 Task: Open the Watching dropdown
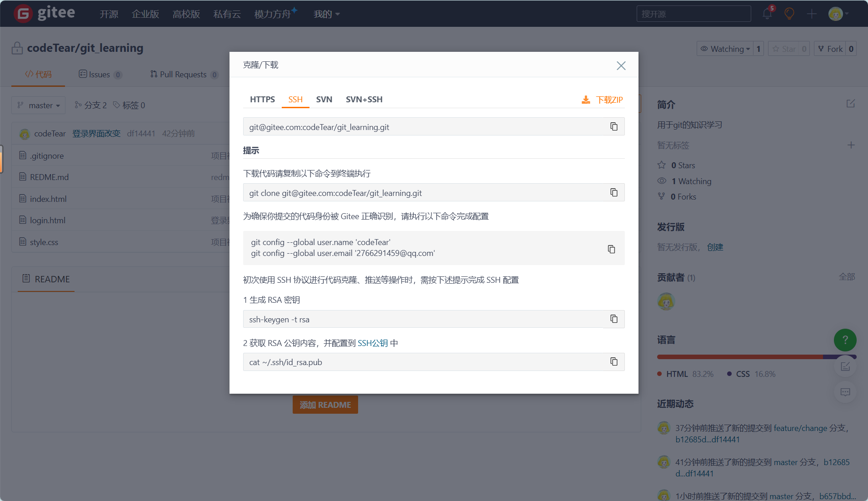coord(725,49)
